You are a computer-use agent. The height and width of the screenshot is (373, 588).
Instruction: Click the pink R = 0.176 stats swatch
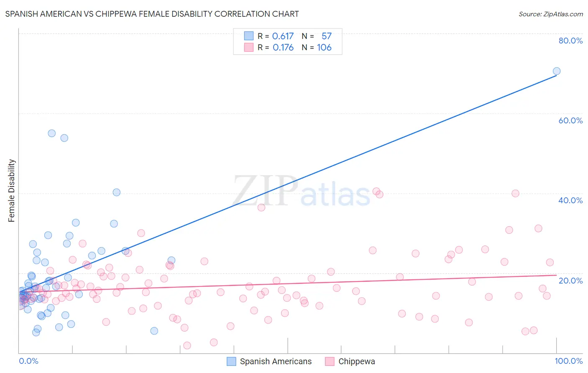pos(249,47)
